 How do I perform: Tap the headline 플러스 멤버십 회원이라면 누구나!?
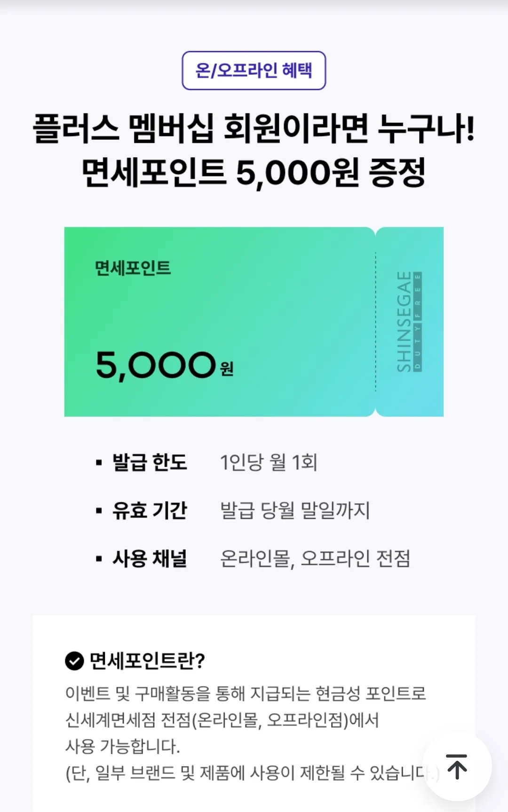tap(254, 128)
